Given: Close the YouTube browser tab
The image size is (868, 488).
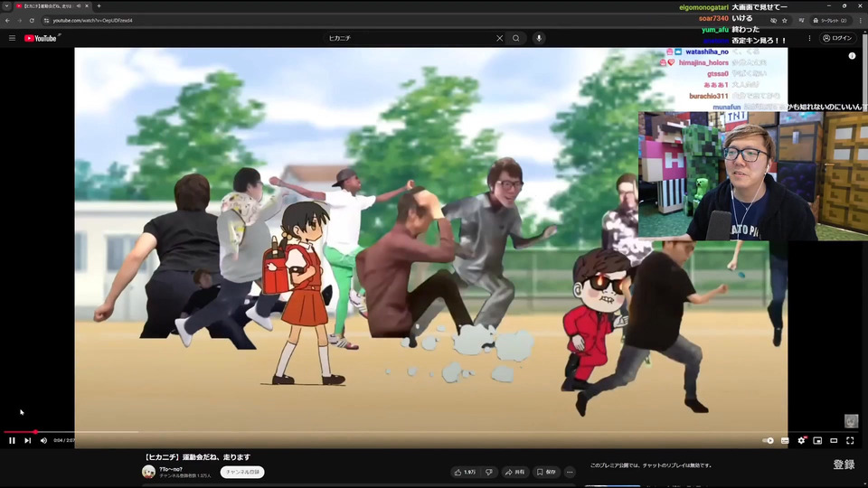Looking at the screenshot, I should tap(87, 6).
